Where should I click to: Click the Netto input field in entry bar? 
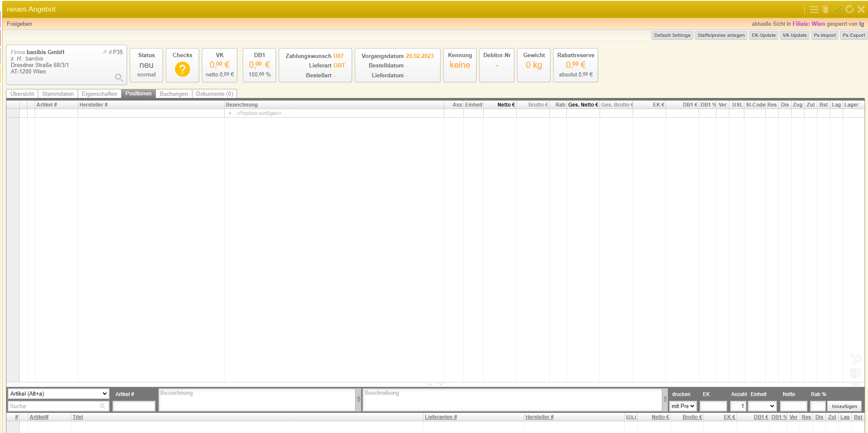(x=793, y=406)
